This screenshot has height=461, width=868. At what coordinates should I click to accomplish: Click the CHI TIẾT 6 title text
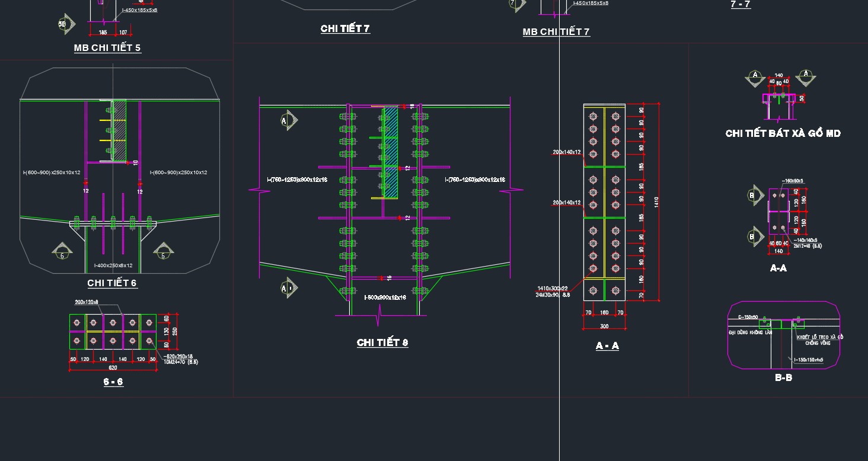pos(112,283)
